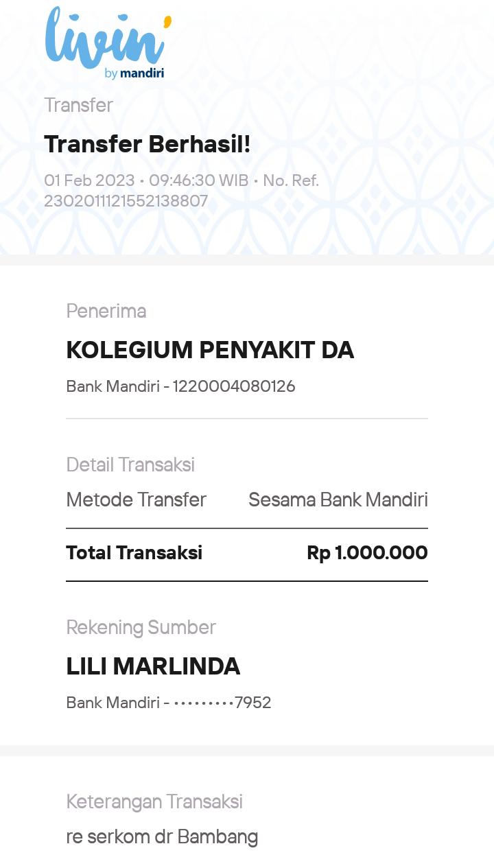Click the 'Keterangan Transaksi' label
This screenshot has height=868, width=494.
(x=154, y=801)
